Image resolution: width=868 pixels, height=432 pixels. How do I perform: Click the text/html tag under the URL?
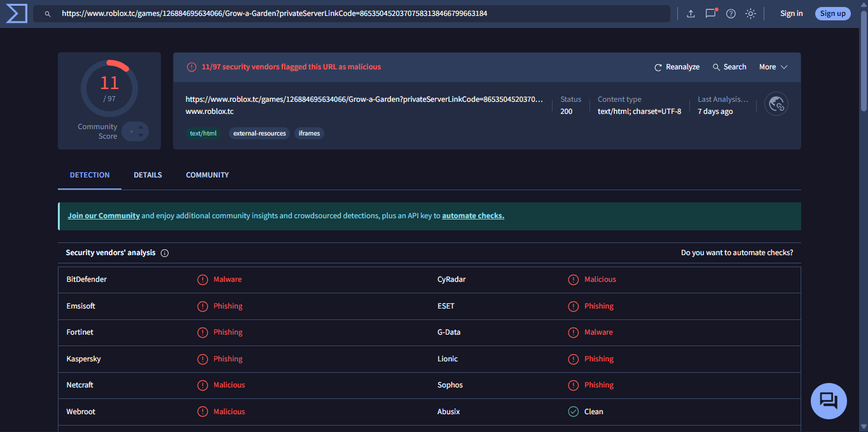[203, 133]
